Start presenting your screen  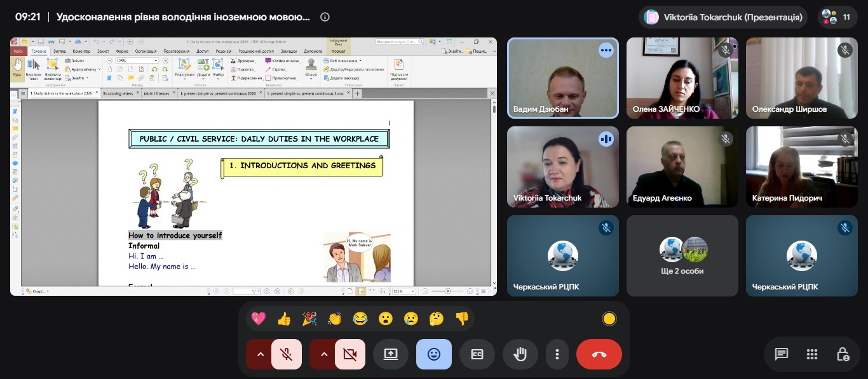pos(391,354)
